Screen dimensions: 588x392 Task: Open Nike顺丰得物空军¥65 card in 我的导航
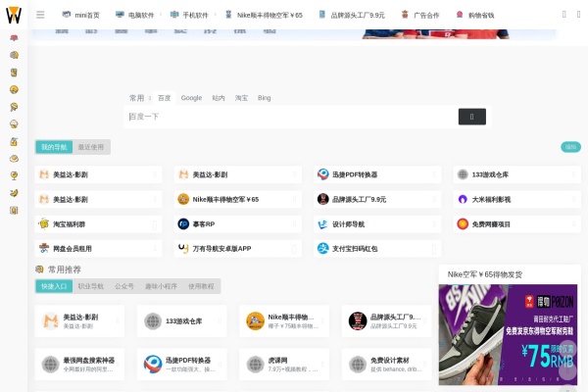tap(238, 199)
